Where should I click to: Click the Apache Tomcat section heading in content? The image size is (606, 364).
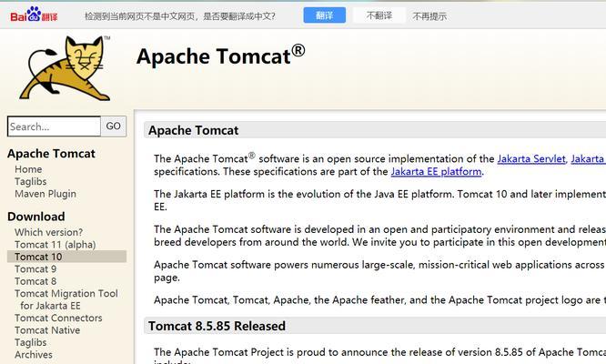(193, 130)
